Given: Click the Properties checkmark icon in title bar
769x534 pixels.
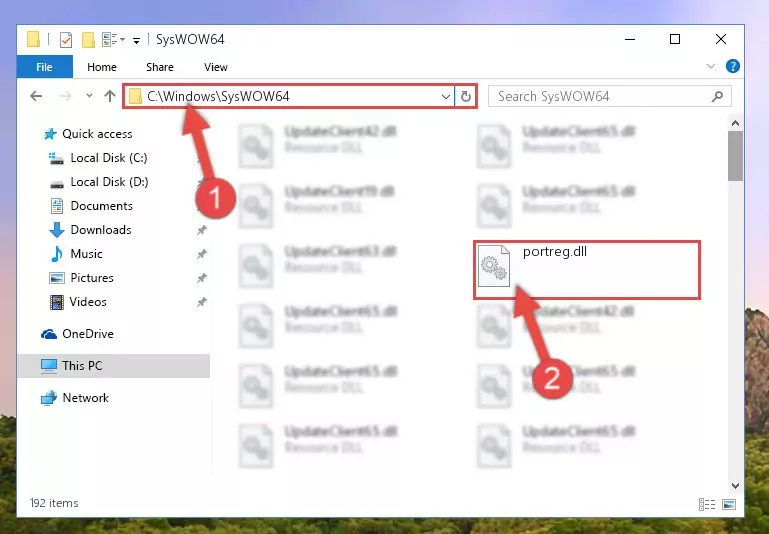Looking at the screenshot, I should (x=66, y=40).
